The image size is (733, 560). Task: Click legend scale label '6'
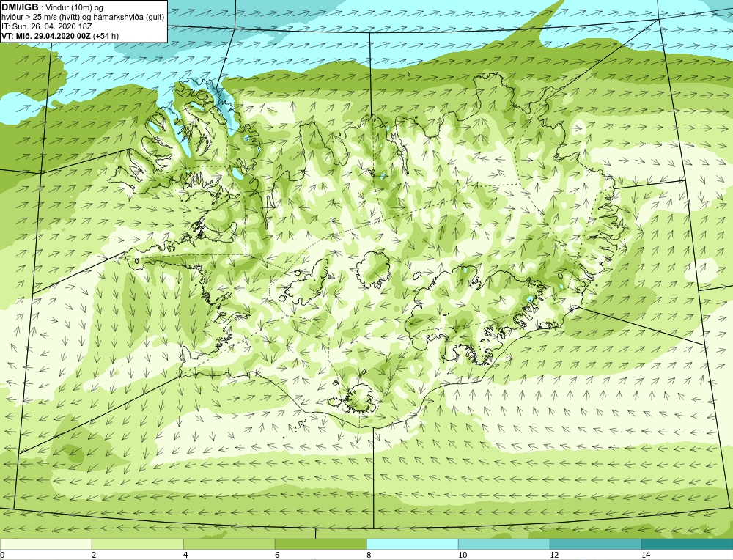[x=277, y=555]
